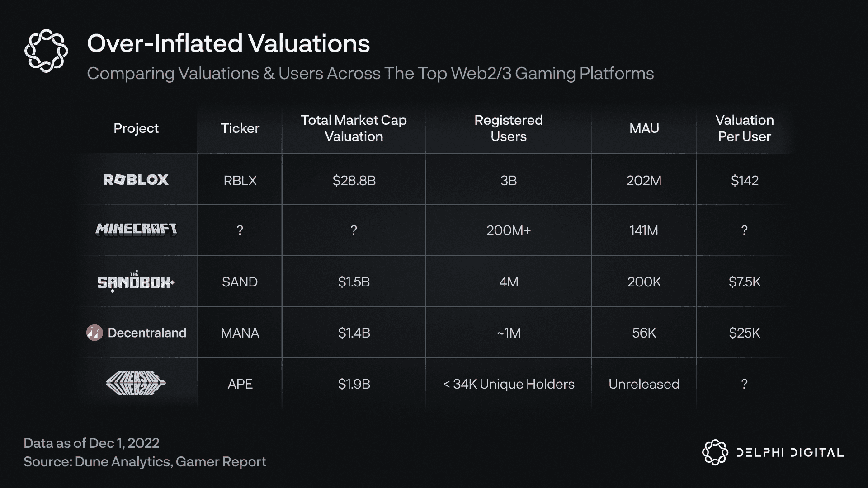Click the Decentraland round icon

(94, 333)
